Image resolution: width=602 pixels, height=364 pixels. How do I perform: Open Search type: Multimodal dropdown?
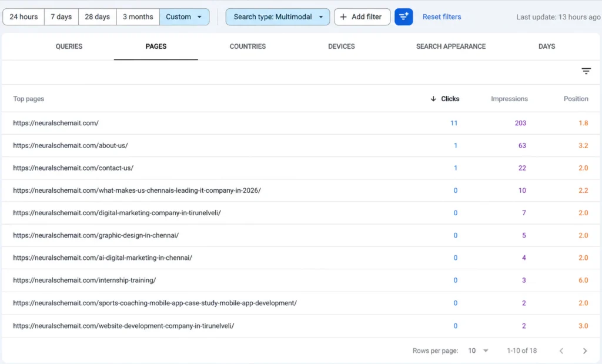[277, 17]
